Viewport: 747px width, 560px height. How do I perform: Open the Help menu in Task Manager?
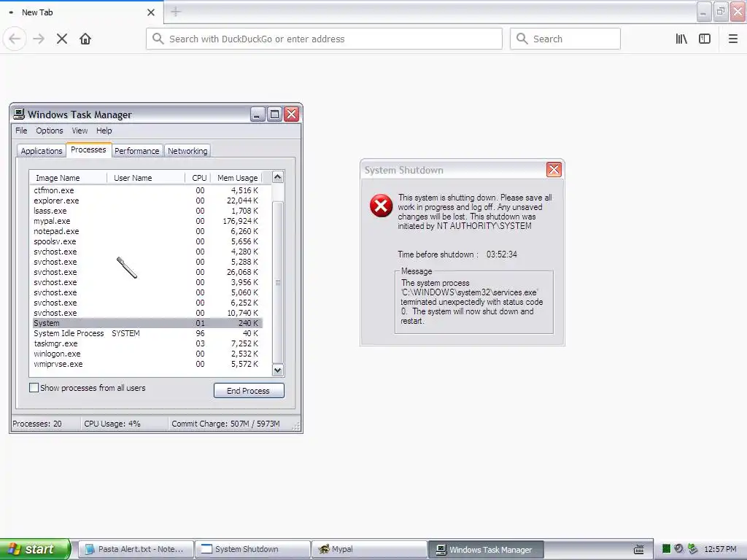pyautogui.click(x=104, y=131)
